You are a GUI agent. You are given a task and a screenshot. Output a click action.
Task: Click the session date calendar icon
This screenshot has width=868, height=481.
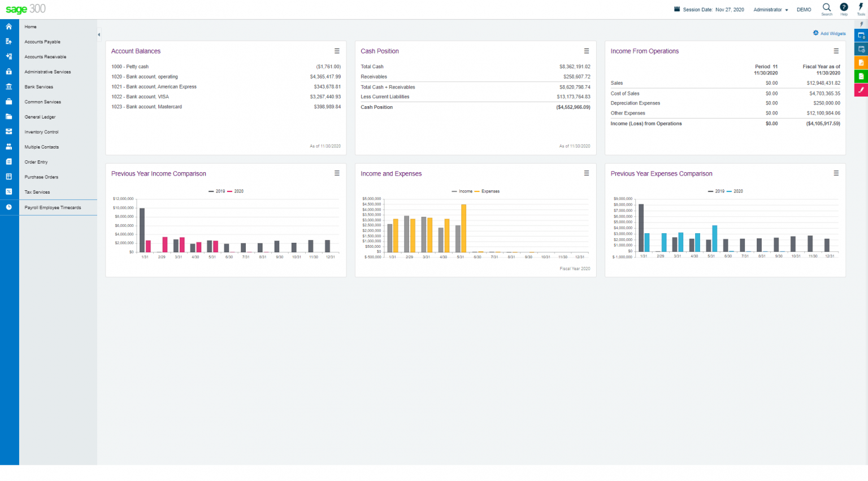click(x=676, y=9)
